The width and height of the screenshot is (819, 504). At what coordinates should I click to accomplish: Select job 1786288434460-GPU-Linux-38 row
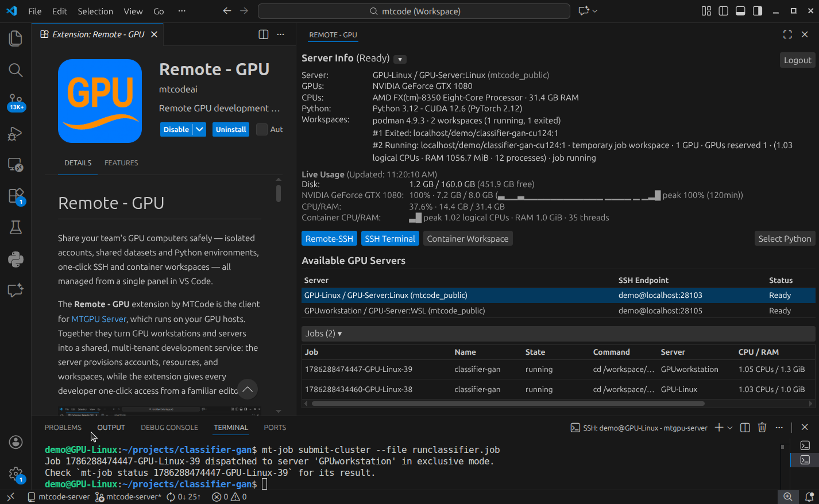(x=558, y=389)
